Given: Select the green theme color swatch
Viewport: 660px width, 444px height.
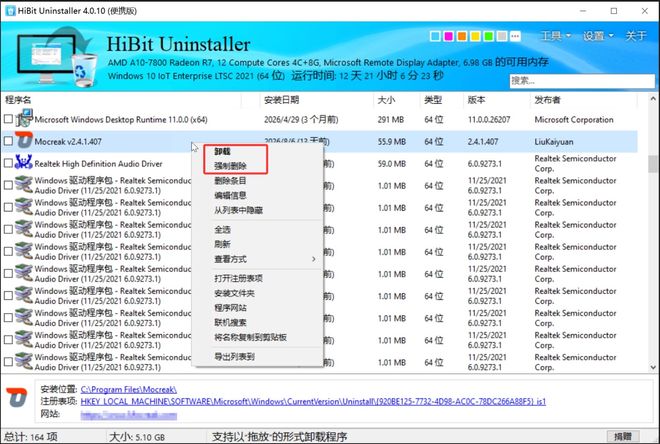Looking at the screenshot, I should pyautogui.click(x=489, y=36).
